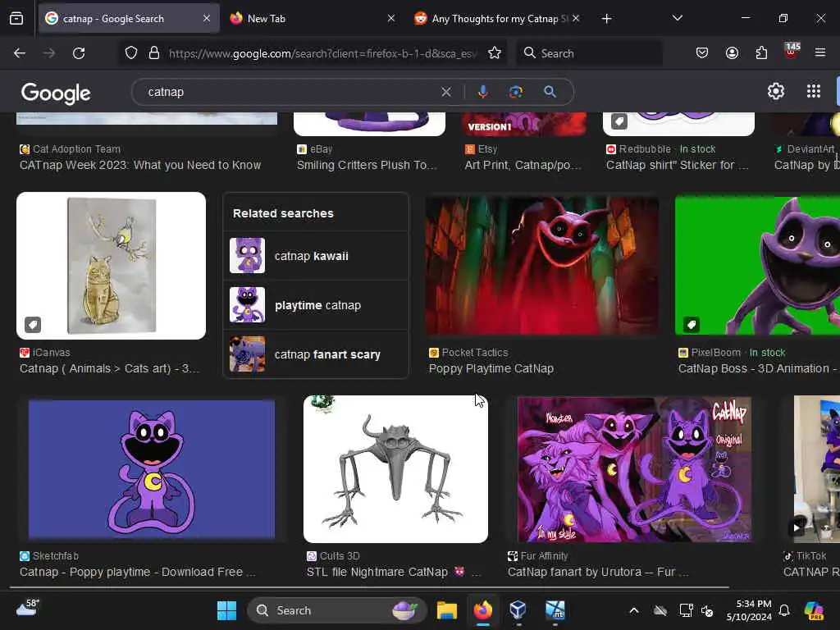The width and height of the screenshot is (840, 630).
Task: Show hidden system tray icons
Action: [x=634, y=610]
